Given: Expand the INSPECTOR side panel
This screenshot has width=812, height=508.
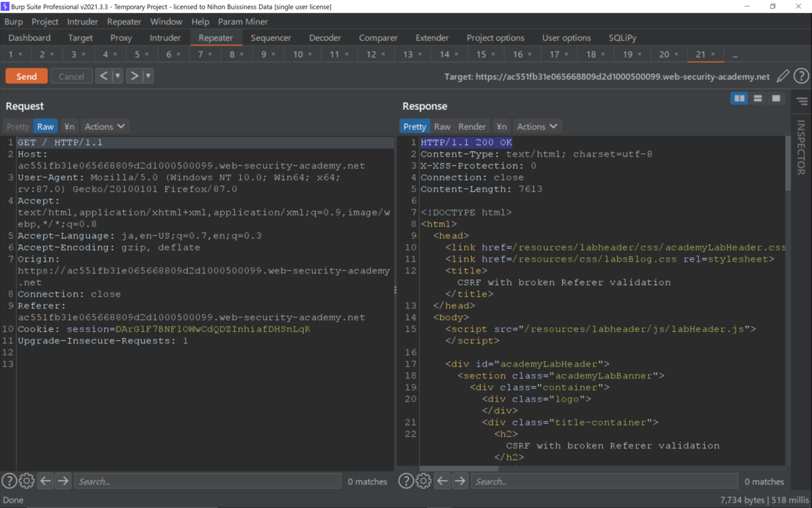Looking at the screenshot, I should tap(801, 147).
